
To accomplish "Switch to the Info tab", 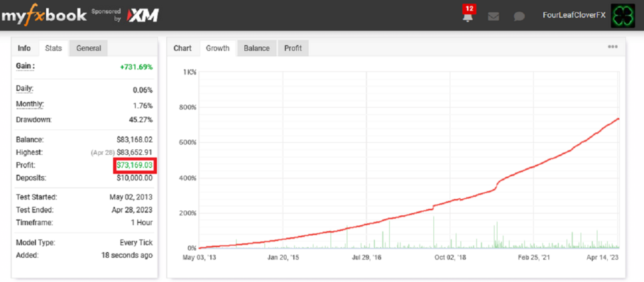I will [24, 48].
